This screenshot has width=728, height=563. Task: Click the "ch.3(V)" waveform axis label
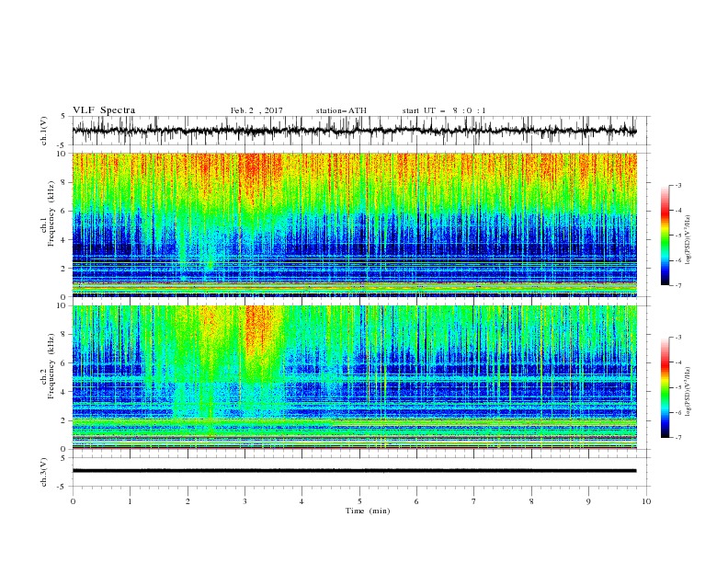[44, 472]
